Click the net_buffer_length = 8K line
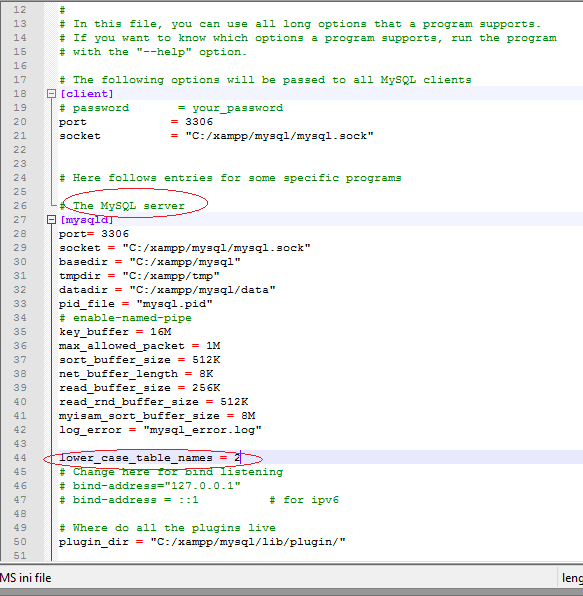 click(136, 374)
